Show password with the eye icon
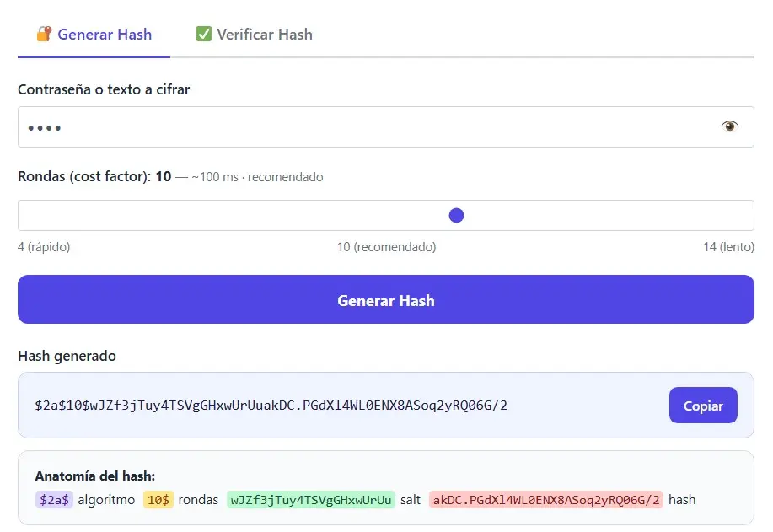The width and height of the screenshot is (773, 532). coord(730,126)
